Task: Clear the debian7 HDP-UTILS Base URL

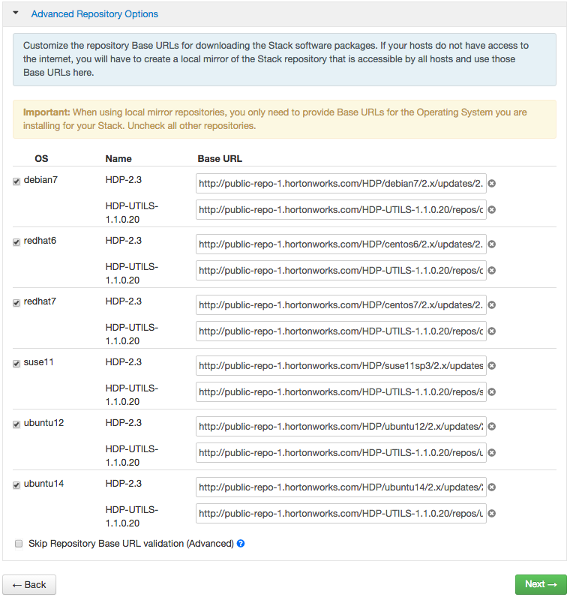Action: coord(492,210)
